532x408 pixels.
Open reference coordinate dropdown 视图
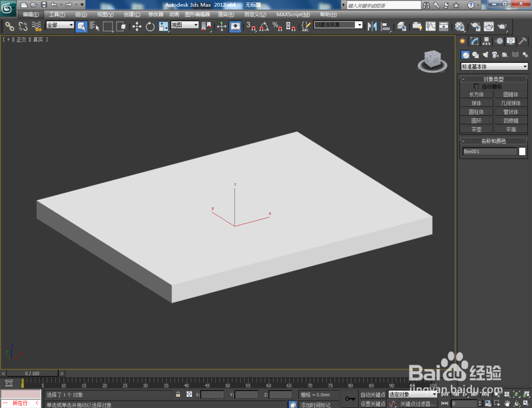185,25
